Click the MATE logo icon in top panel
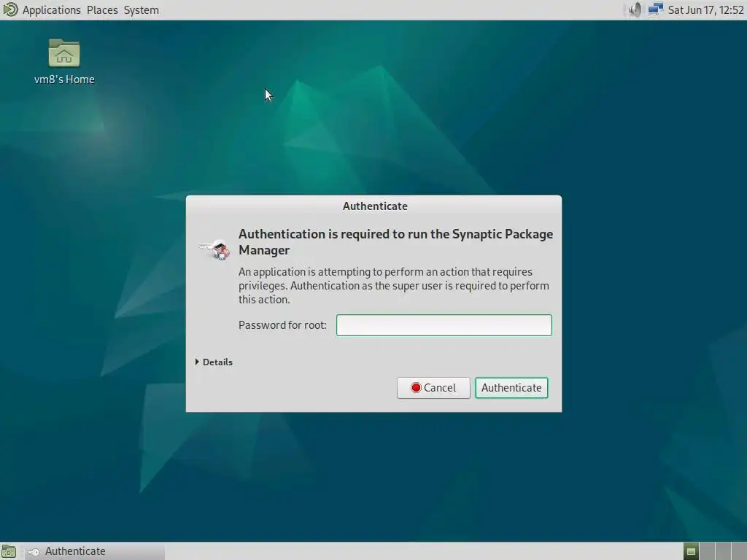This screenshot has height=560, width=747. pyautogui.click(x=10, y=9)
